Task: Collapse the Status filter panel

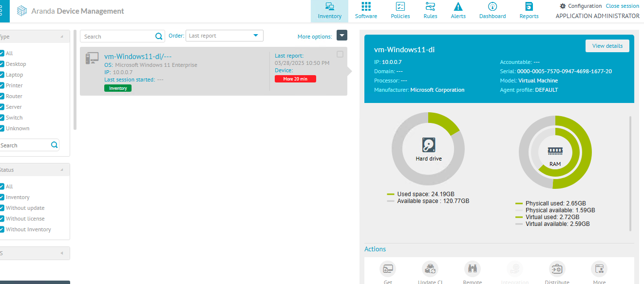Action: [x=62, y=170]
